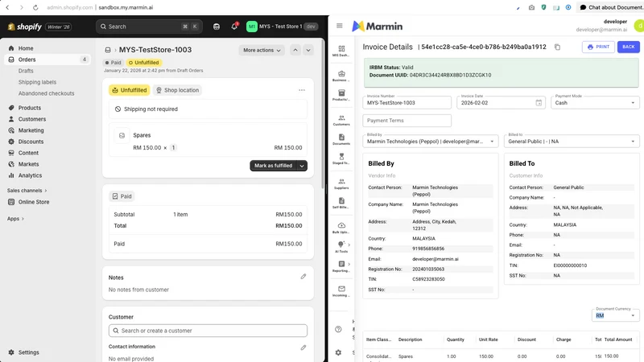Open Suppliers icon in Marmin sidebar
644x362 pixels.
click(x=341, y=183)
